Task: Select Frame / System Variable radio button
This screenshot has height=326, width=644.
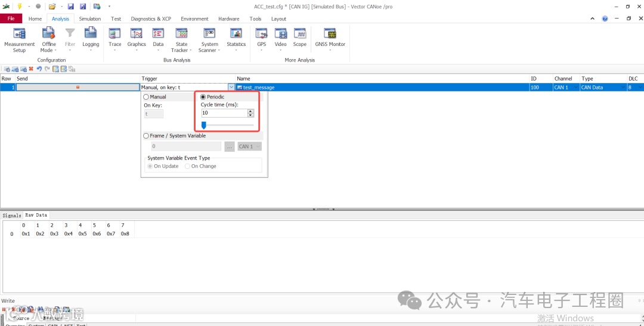Action: [146, 136]
